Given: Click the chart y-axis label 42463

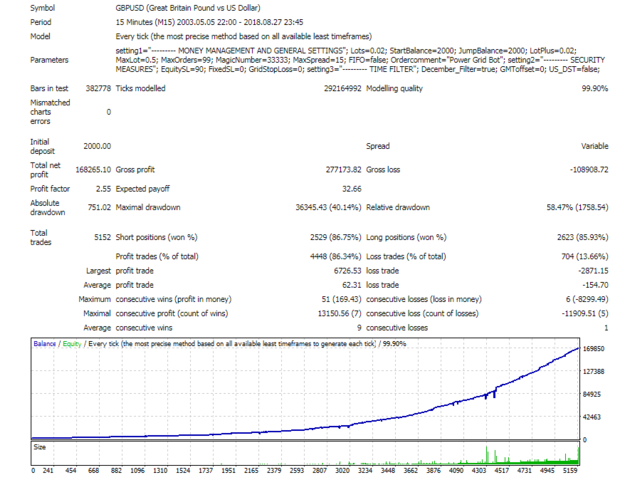Looking at the screenshot, I should [592, 417].
